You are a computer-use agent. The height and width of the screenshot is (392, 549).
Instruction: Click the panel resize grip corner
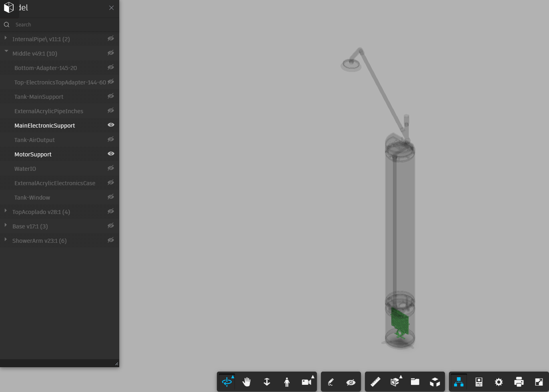[x=116, y=364]
